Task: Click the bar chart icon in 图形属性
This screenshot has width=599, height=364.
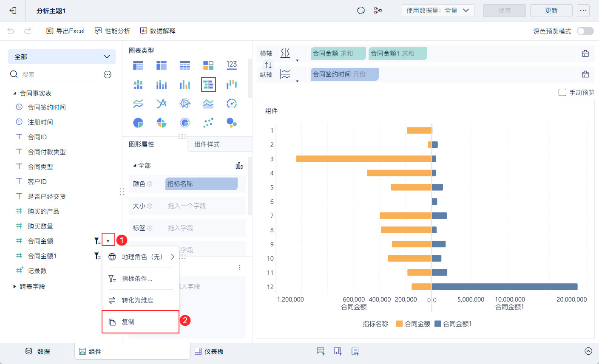Action: click(x=239, y=165)
